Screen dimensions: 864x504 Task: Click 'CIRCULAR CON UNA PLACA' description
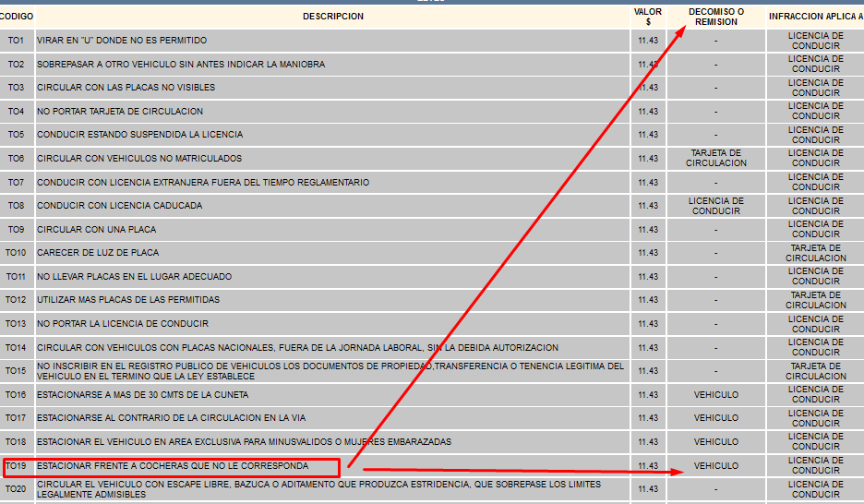click(x=96, y=230)
